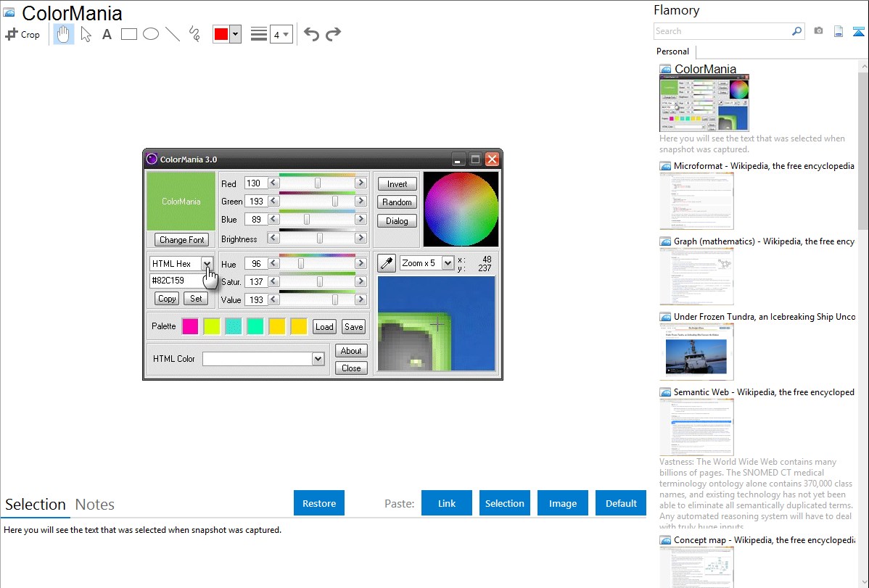Image resolution: width=869 pixels, height=588 pixels.
Task: Click the Paste Image button
Action: pos(562,503)
